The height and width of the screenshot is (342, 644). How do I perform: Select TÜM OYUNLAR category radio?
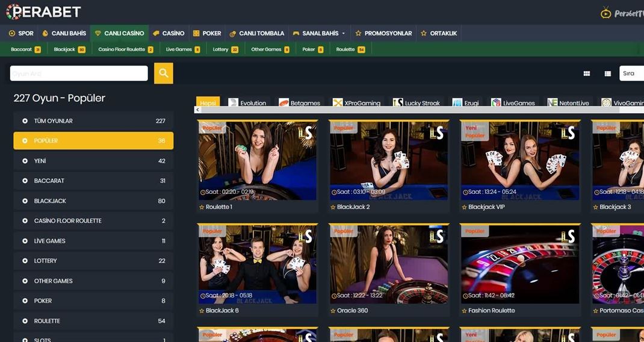(x=25, y=121)
